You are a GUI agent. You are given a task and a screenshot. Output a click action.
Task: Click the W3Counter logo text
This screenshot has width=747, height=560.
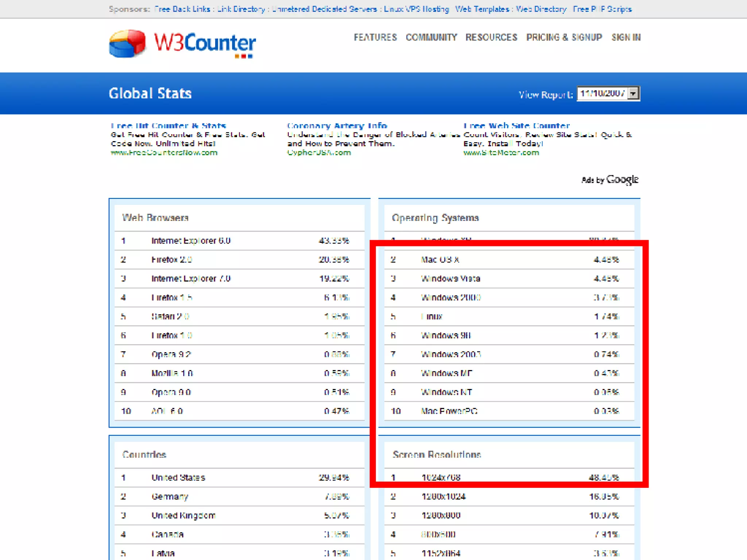(x=205, y=43)
